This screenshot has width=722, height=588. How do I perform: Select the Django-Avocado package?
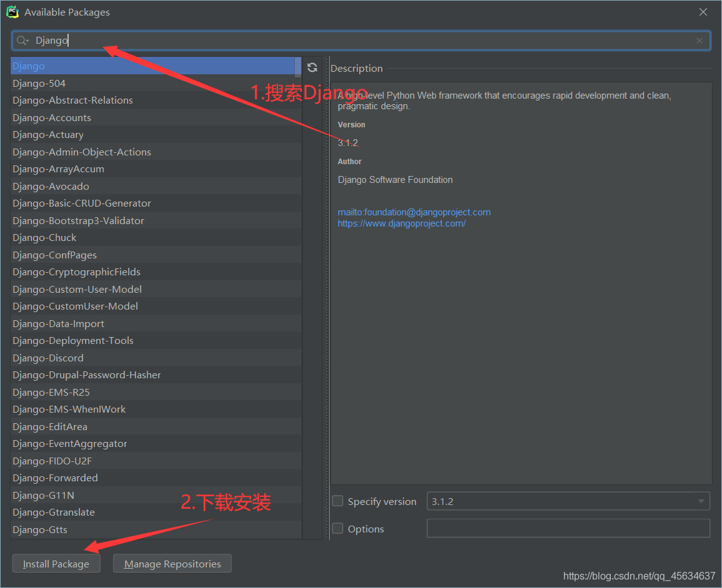click(x=156, y=187)
